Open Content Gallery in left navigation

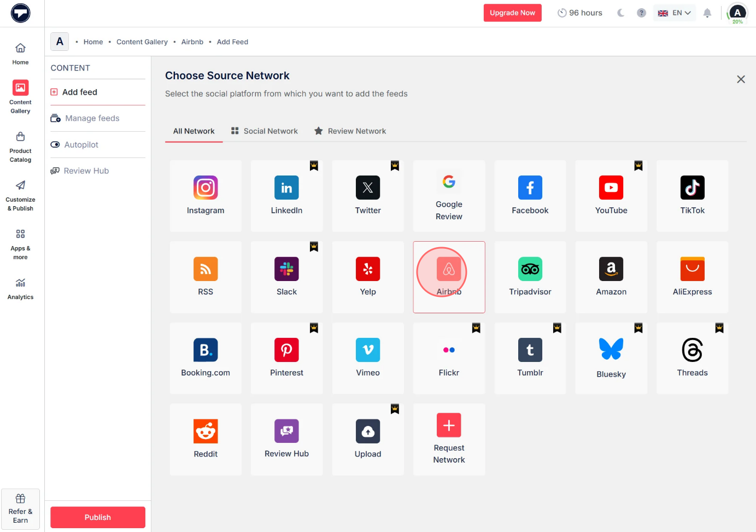pyautogui.click(x=20, y=97)
